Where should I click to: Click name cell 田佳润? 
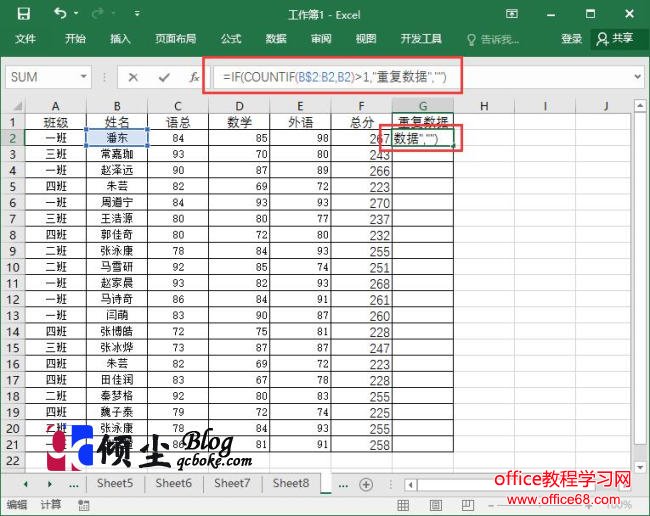117,380
